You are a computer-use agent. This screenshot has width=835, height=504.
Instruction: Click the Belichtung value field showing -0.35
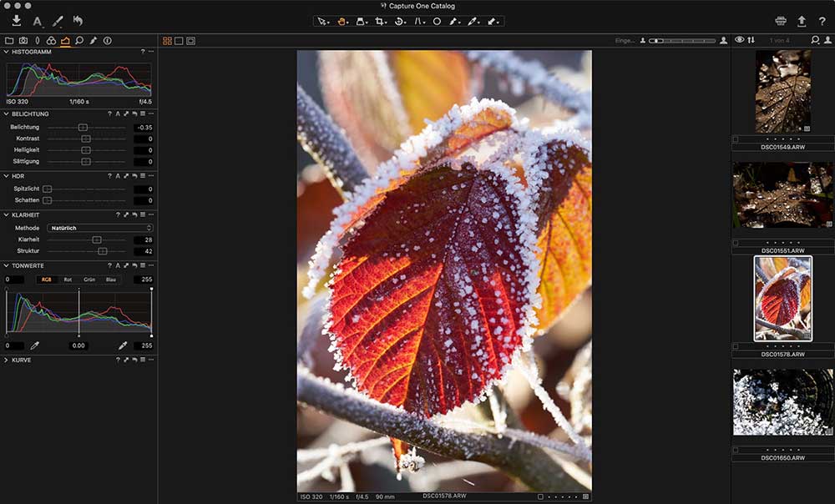pos(144,127)
